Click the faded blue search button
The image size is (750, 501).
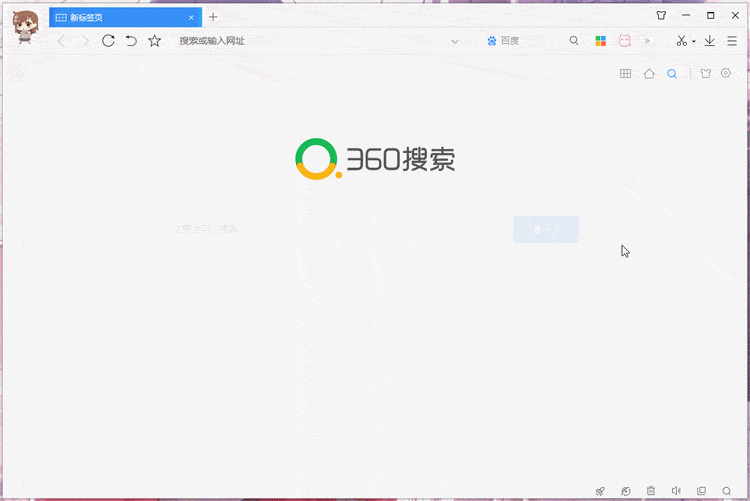tap(546, 229)
